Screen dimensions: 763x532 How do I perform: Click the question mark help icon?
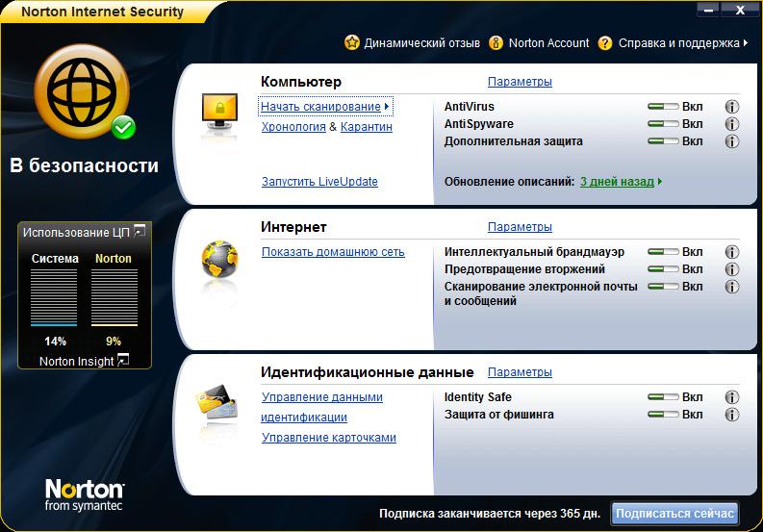click(605, 43)
